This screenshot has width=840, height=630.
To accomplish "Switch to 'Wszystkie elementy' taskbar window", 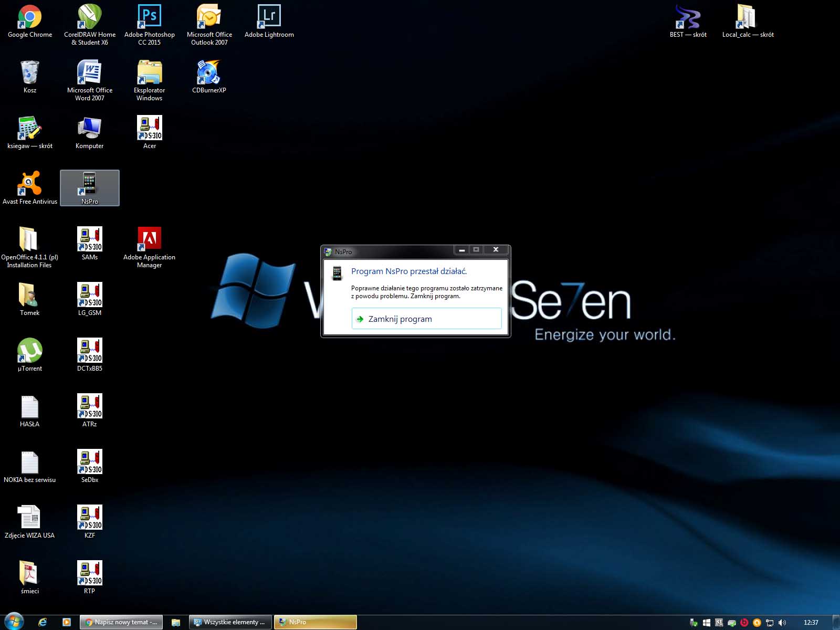I will pyautogui.click(x=230, y=622).
